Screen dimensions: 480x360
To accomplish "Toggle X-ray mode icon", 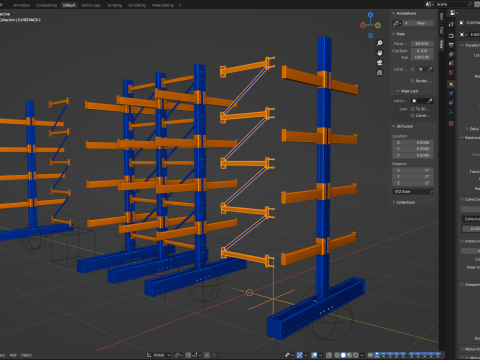I will point(329,355).
